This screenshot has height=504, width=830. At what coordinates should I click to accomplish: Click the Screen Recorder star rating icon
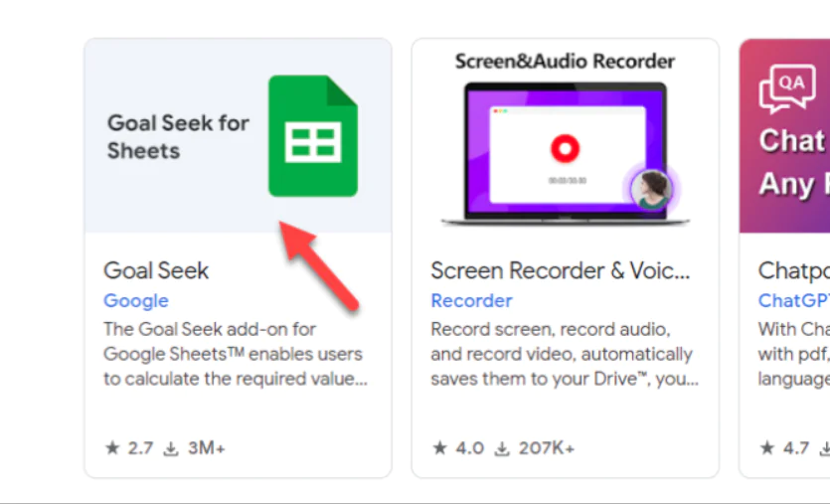tap(439, 448)
